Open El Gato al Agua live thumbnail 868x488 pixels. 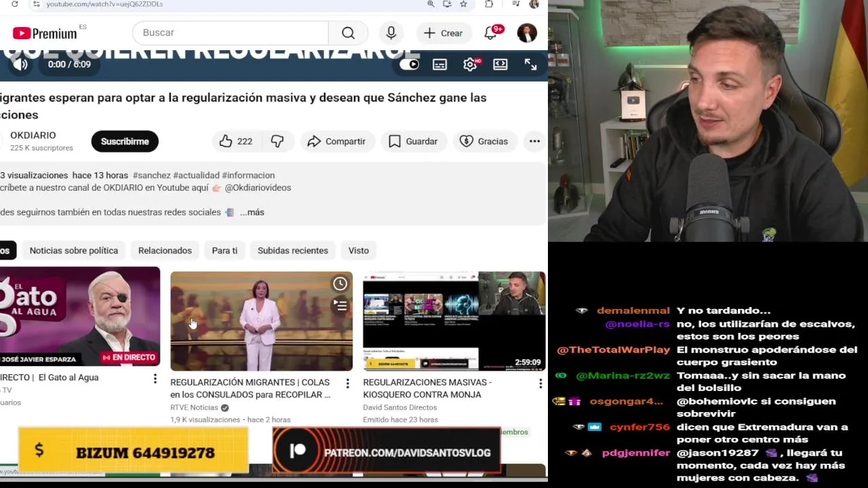[80, 317]
